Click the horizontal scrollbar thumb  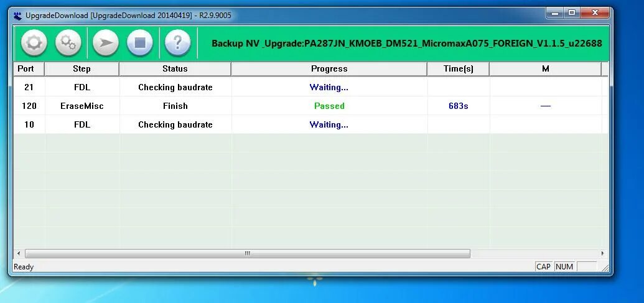coord(247,253)
